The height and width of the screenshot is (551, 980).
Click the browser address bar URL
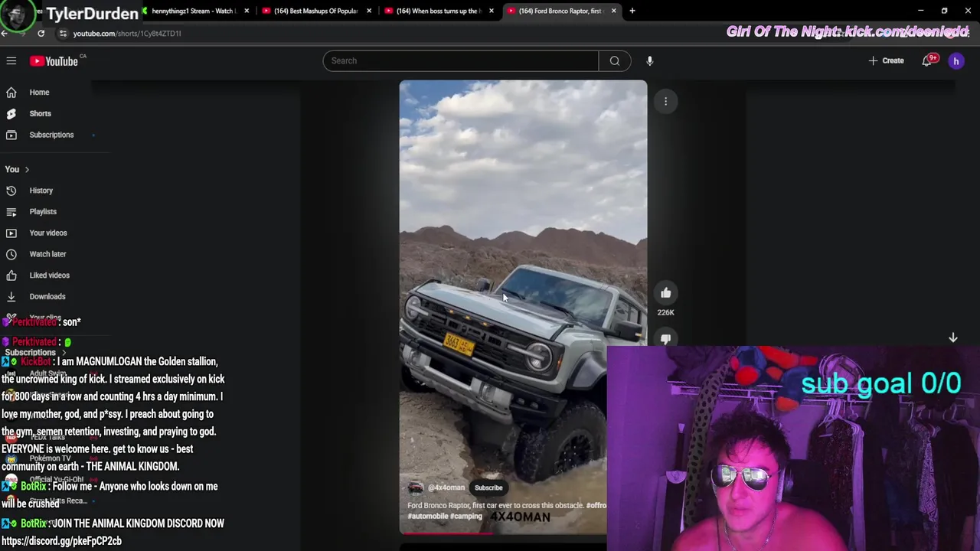[127, 34]
